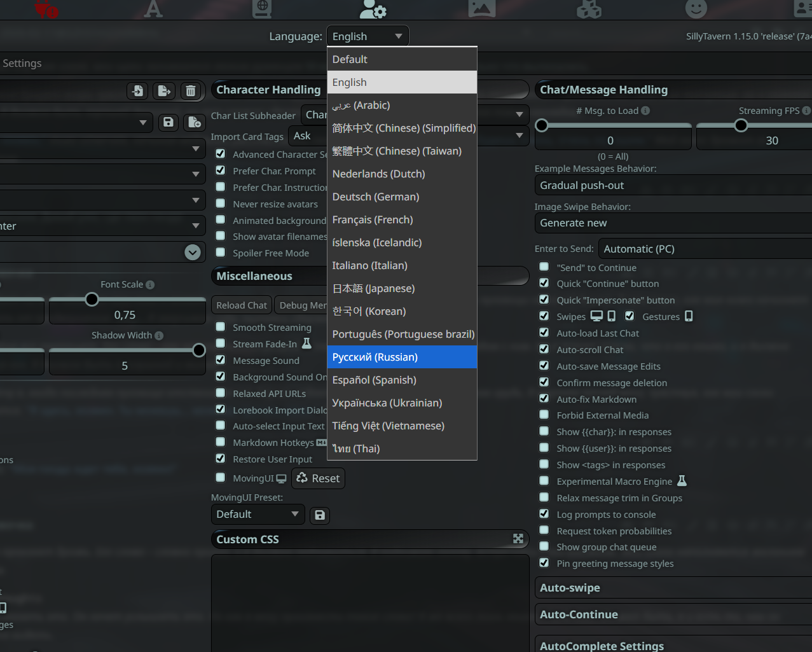
Task: Click the Shadow Width info icon
Action: tap(159, 336)
